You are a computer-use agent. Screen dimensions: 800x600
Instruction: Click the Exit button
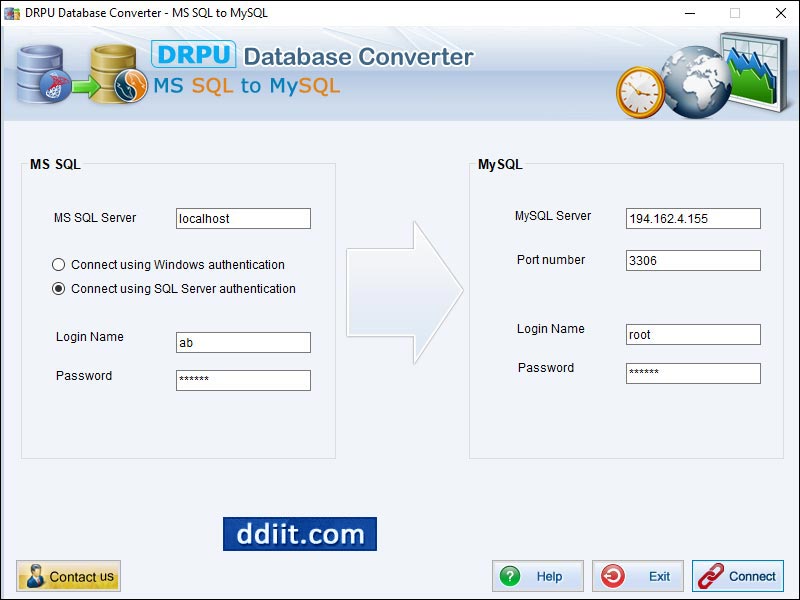637,575
